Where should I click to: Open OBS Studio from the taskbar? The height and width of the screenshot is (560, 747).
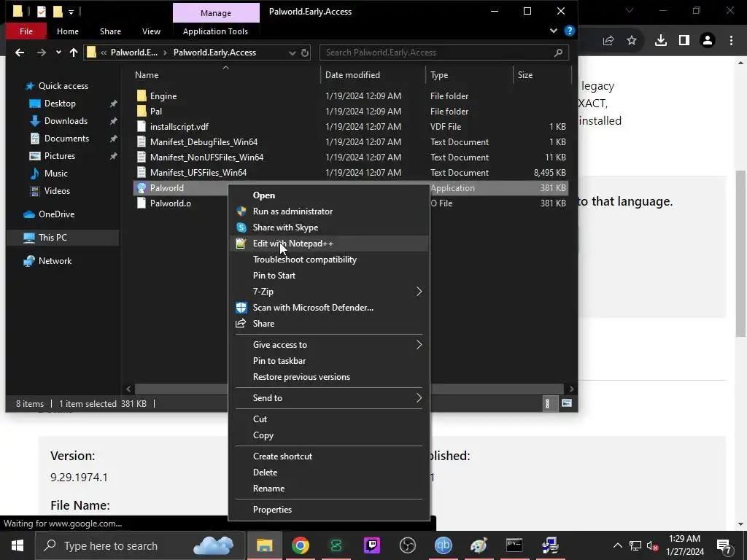(x=407, y=545)
